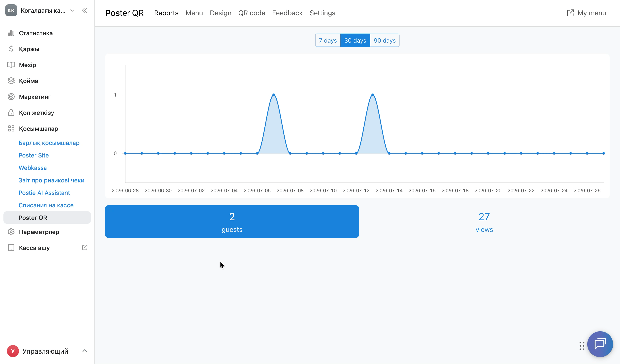This screenshot has width=620, height=364.
Task: Open My menu link
Action: (x=586, y=13)
